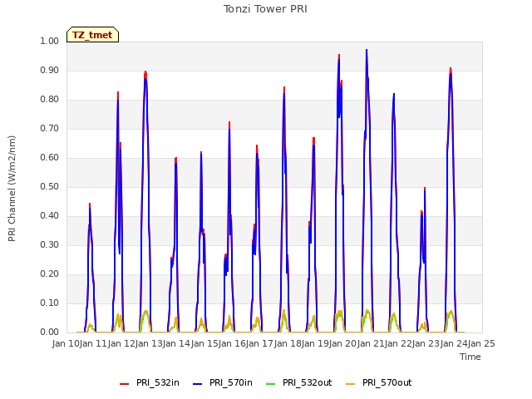Viewport: 532px width, 399px height.
Task: Click the blue PRI_570in legend swatch
Action: pos(198,384)
